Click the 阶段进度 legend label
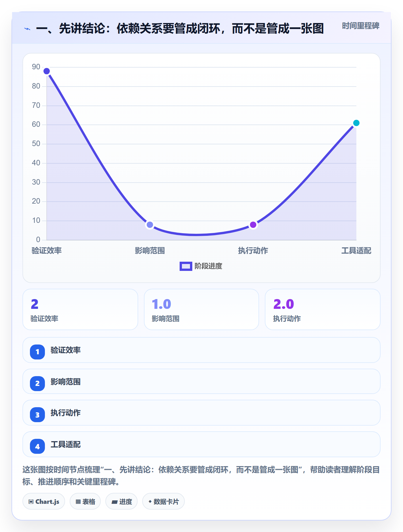 pos(208,266)
